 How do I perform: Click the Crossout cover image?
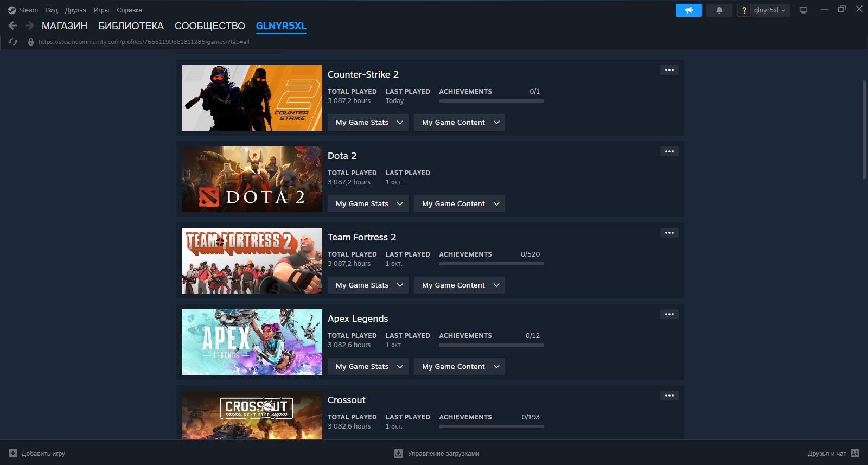[252, 415]
